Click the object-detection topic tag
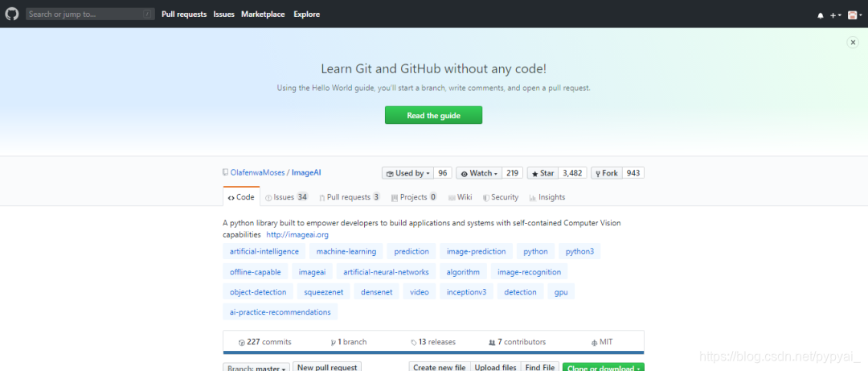 (258, 291)
